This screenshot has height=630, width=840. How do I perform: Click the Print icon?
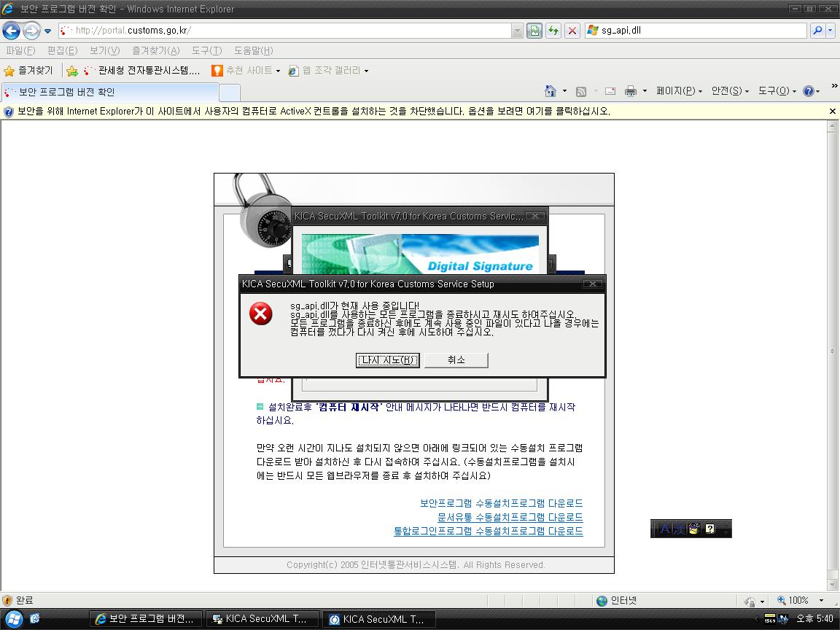631,91
